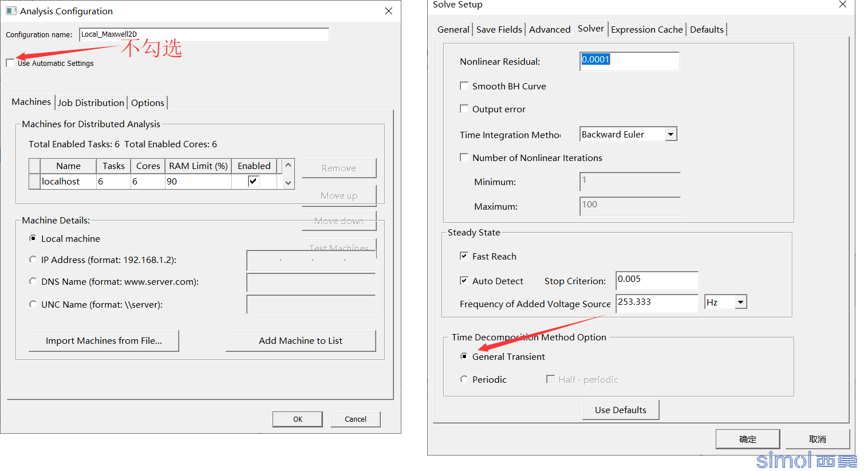Click the 取消 cancel button
The width and height of the screenshot is (868, 471).
pyautogui.click(x=818, y=439)
